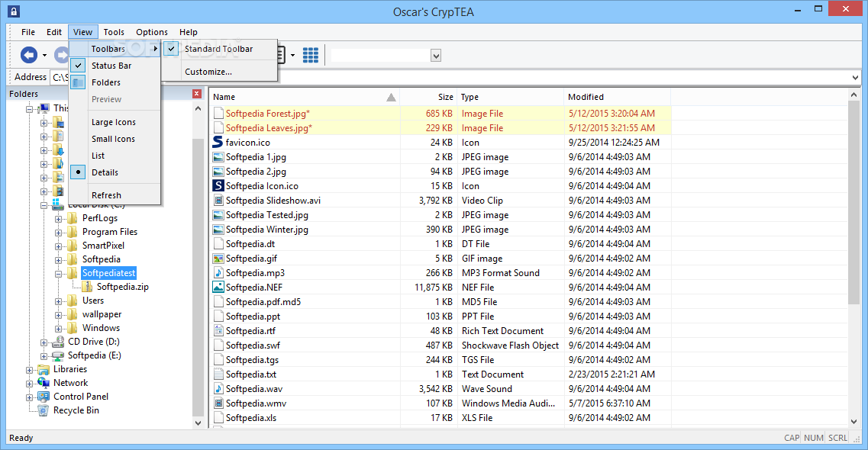Open the Options menu
Viewport: 868px width, 450px height.
pos(152,32)
